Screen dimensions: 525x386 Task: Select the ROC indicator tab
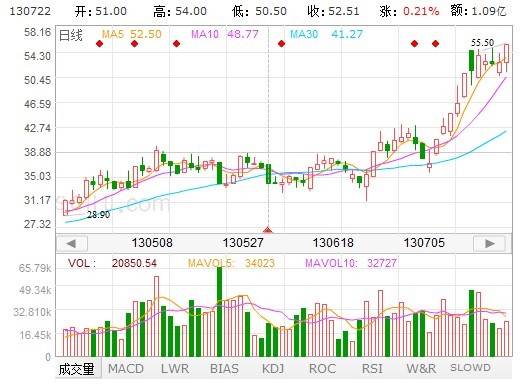pyautogui.click(x=322, y=369)
